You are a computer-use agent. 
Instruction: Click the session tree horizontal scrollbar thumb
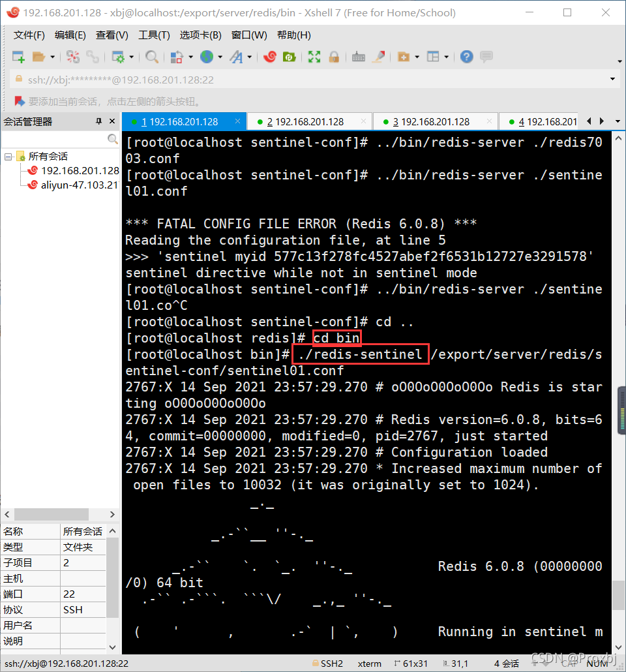click(52, 514)
